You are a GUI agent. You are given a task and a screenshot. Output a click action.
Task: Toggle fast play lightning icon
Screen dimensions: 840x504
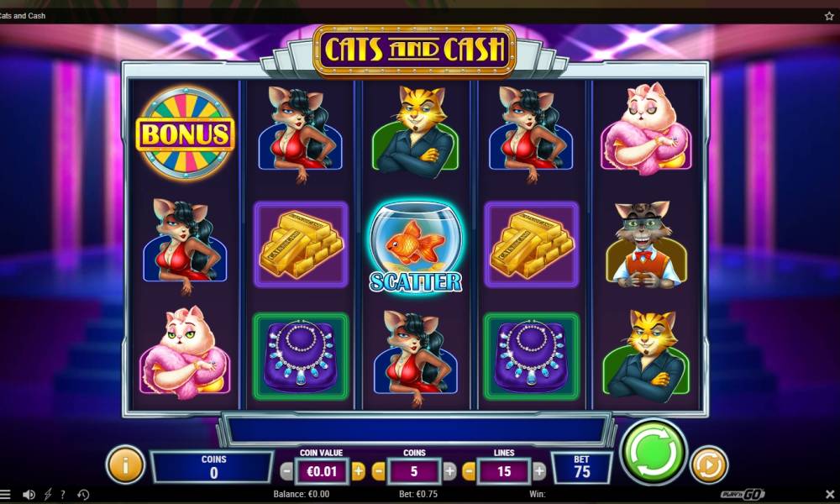click(48, 495)
